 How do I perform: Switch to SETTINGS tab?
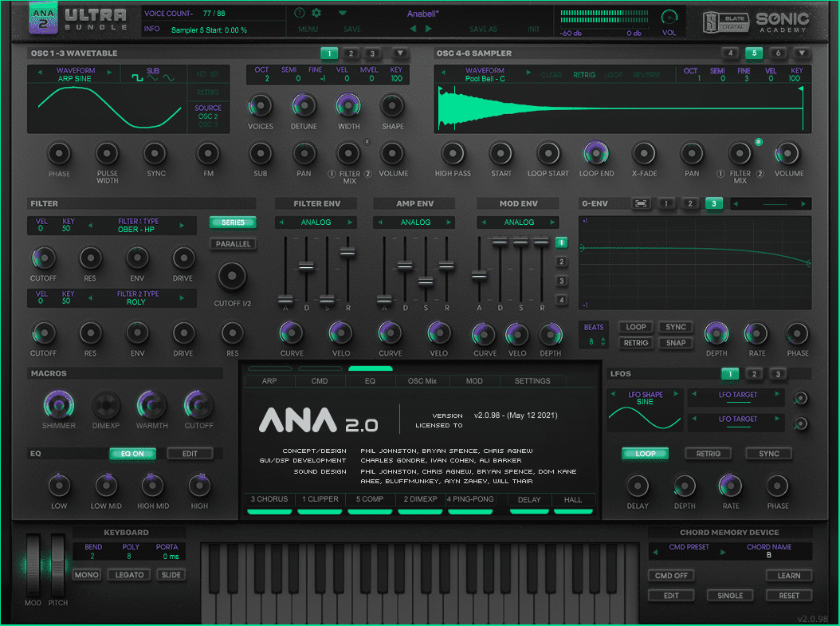coord(532,381)
